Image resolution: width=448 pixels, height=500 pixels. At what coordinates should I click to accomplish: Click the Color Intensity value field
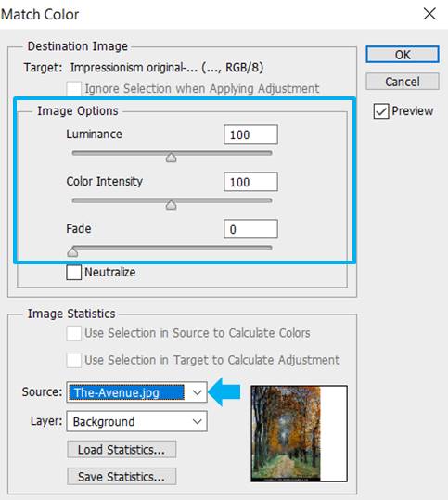coord(250,182)
